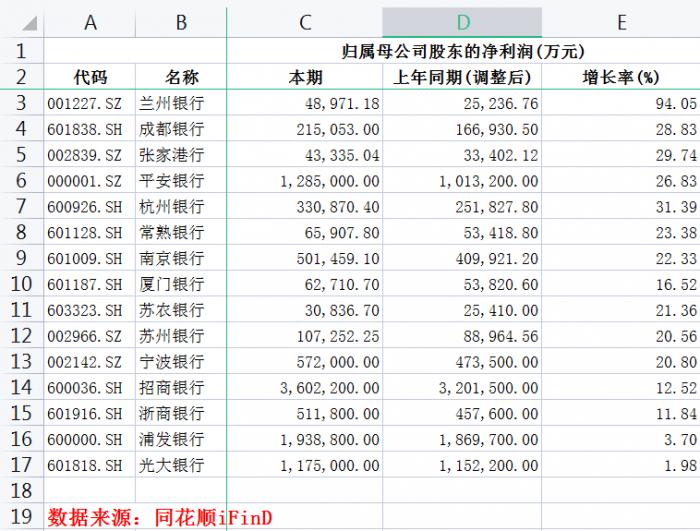This screenshot has height=531, width=700.
Task: Select column E header
Action: coord(621,22)
